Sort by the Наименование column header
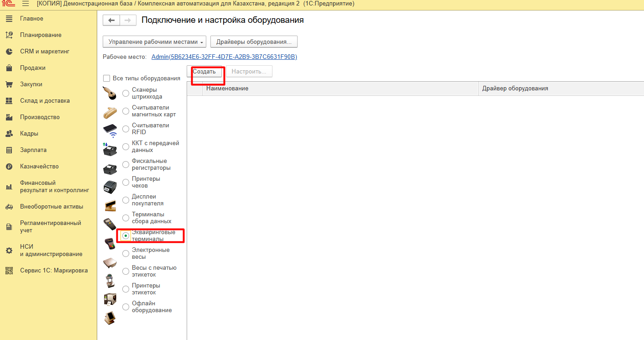Viewport: 644px width, 340px height. (x=227, y=89)
